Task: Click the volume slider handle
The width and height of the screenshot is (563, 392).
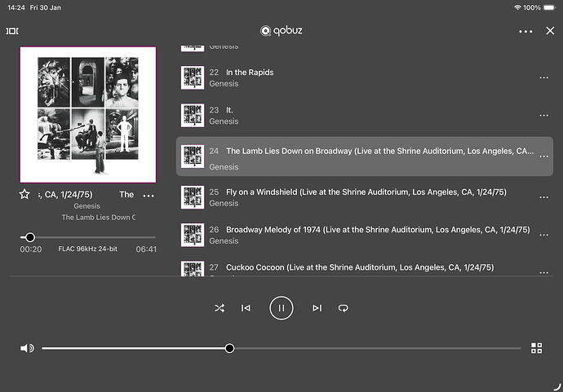Action: click(x=229, y=348)
